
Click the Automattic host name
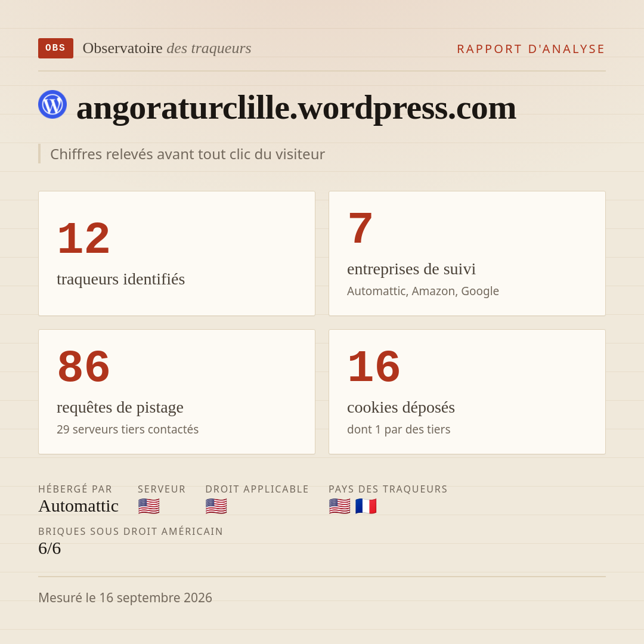coord(79,506)
